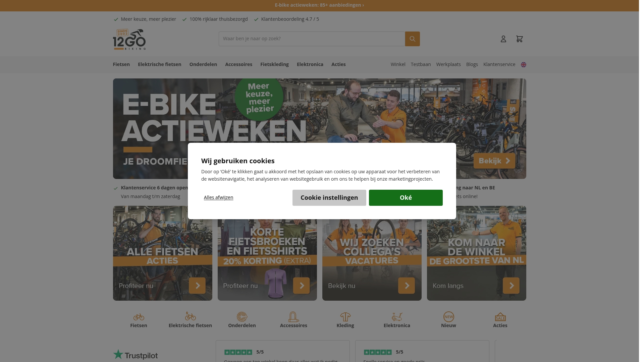Image resolution: width=644 pixels, height=362 pixels.
Task: Open the shopping cart icon
Action: (x=519, y=39)
